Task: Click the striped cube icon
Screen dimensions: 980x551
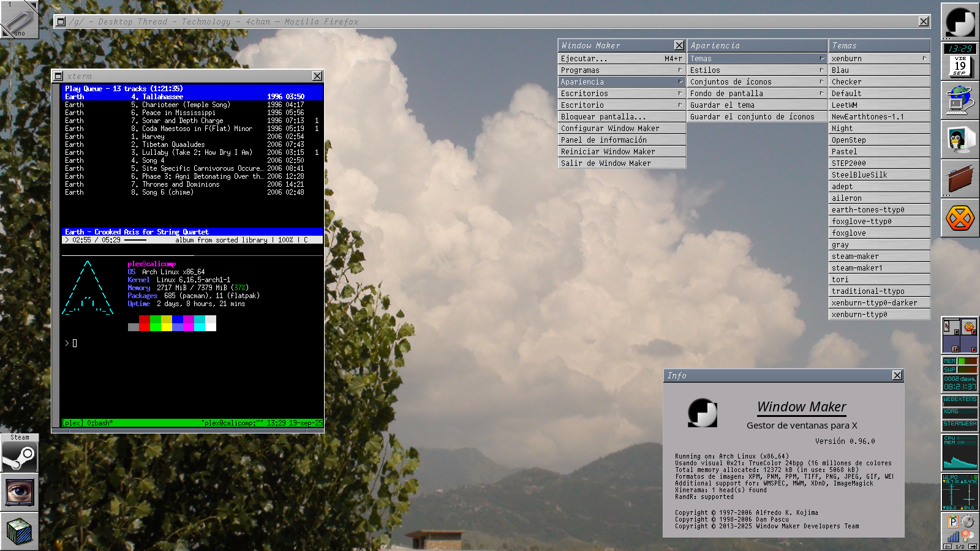Action: (x=20, y=531)
